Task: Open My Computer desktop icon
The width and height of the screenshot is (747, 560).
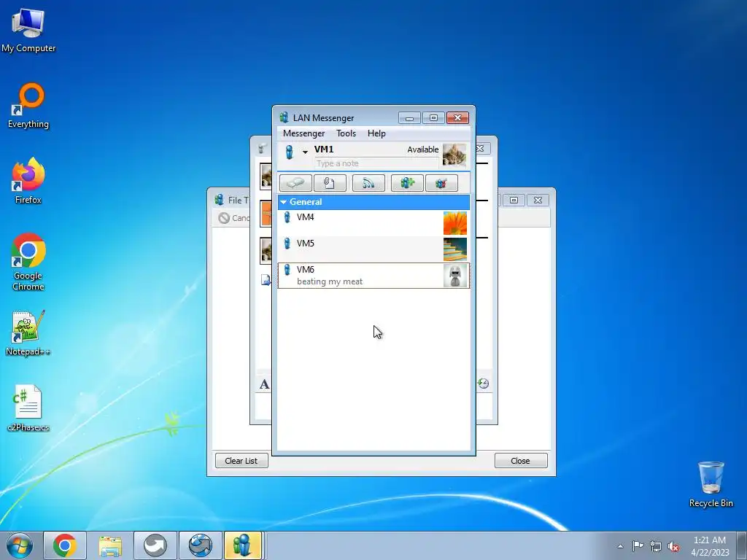Action: pyautogui.click(x=28, y=30)
